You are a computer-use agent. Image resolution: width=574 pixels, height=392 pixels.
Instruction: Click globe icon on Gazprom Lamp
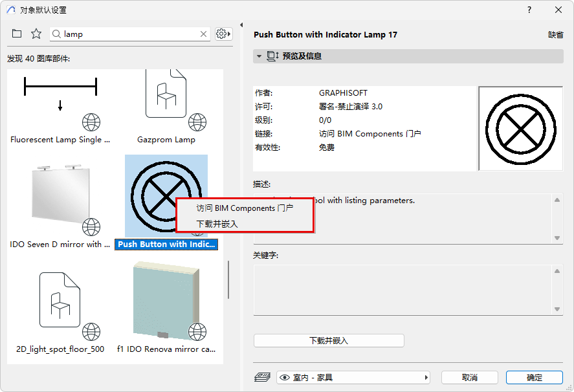[197, 122]
